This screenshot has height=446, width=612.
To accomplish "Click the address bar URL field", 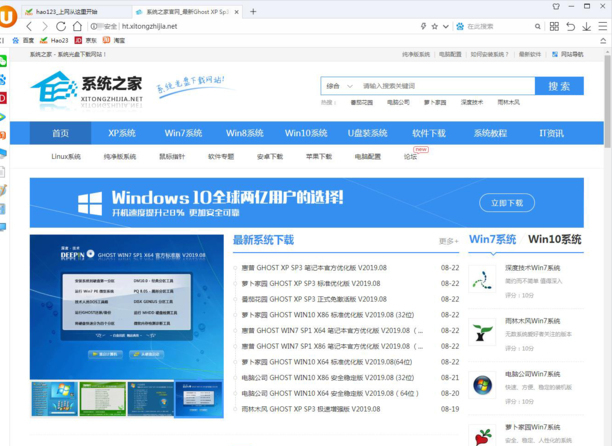I will pyautogui.click(x=250, y=27).
